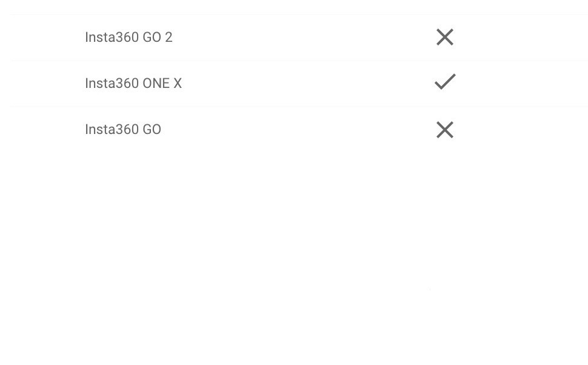Tap the cross icon in the top row
The height and width of the screenshot is (365, 588).
click(x=445, y=37)
